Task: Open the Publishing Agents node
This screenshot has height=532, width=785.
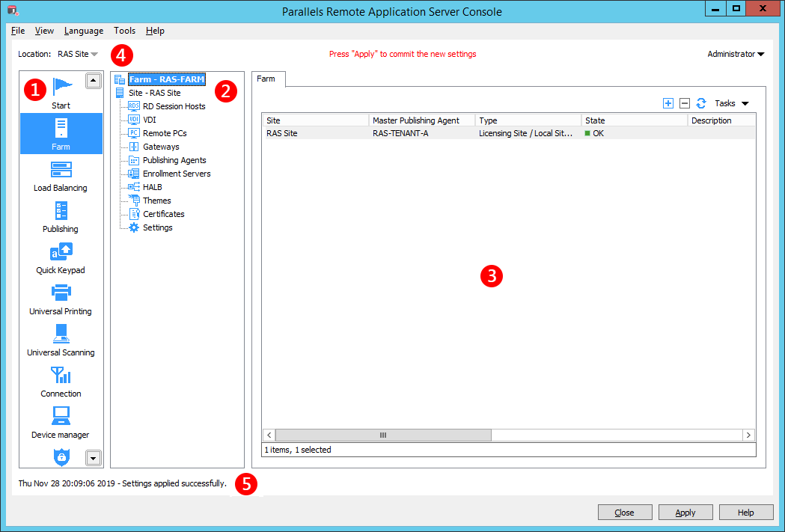Action: (x=174, y=160)
